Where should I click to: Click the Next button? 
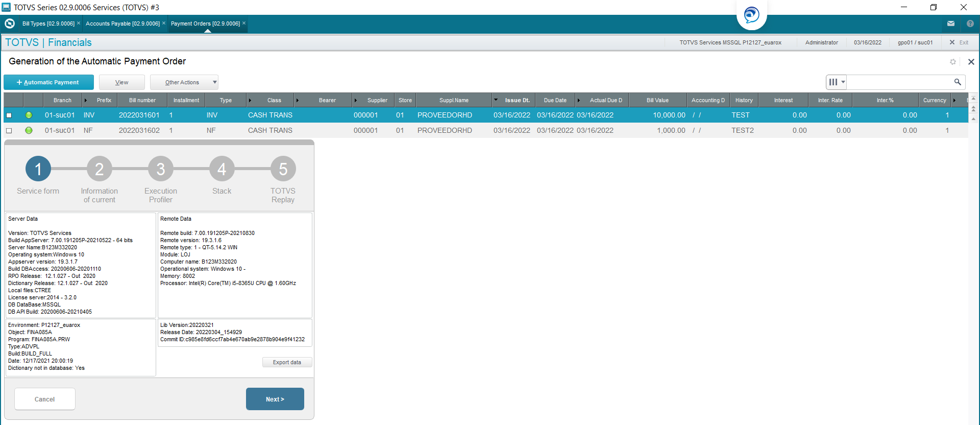[275, 399]
